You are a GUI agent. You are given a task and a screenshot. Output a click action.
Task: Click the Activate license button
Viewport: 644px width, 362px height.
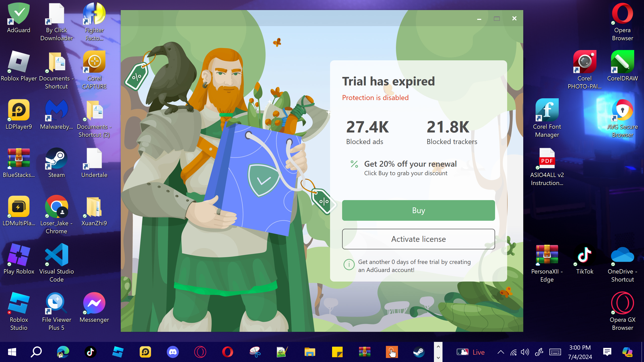tap(418, 239)
